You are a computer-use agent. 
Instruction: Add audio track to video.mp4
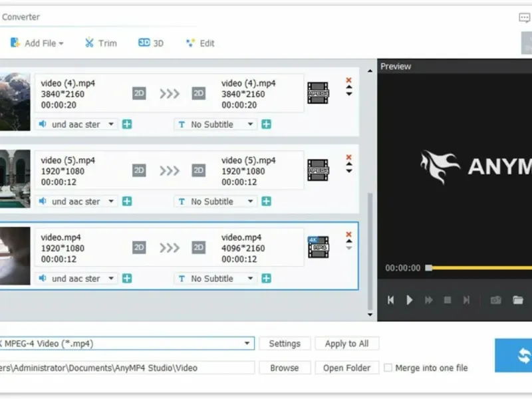(127, 279)
